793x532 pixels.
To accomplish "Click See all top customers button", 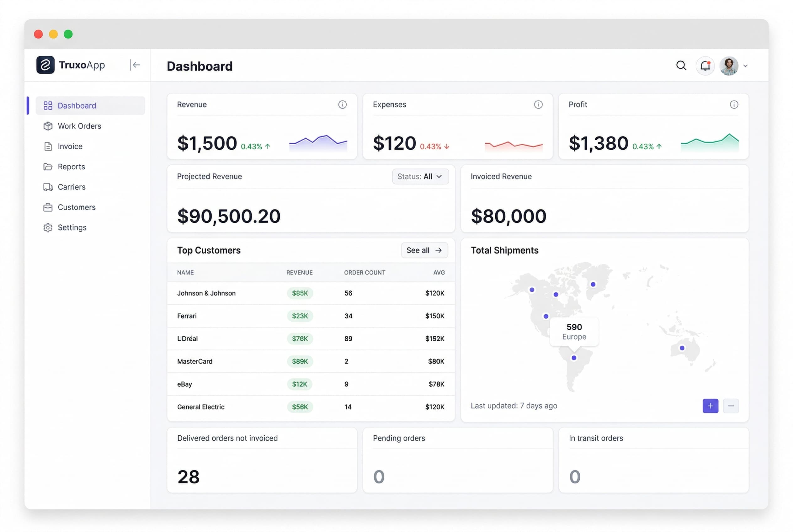I will [424, 250].
